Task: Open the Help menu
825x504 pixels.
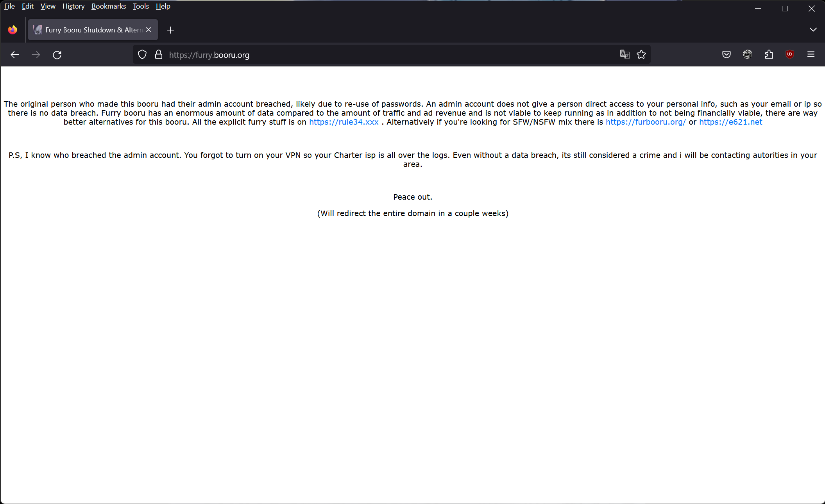Action: pyautogui.click(x=163, y=6)
